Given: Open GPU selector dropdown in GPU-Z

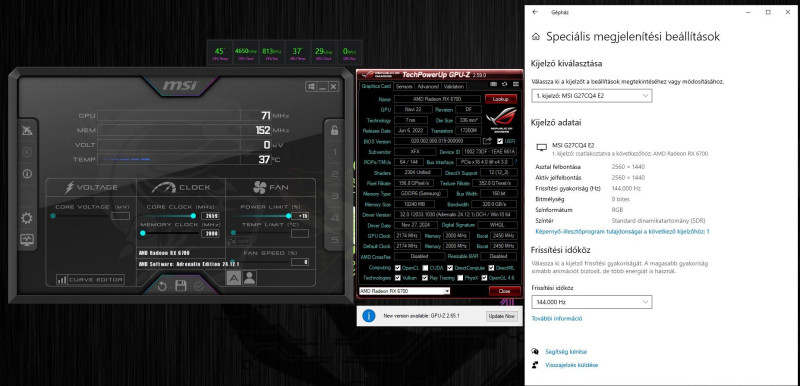Looking at the screenshot, I should pyautogui.click(x=404, y=291).
